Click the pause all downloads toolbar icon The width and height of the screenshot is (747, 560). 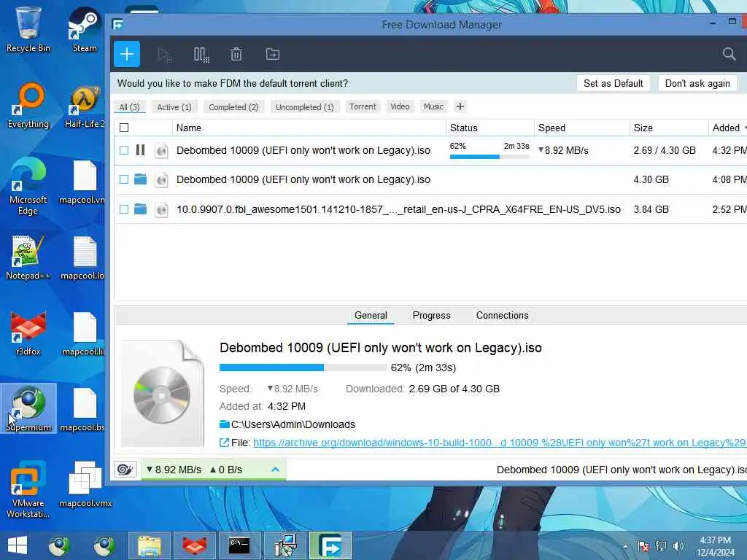pyautogui.click(x=201, y=55)
